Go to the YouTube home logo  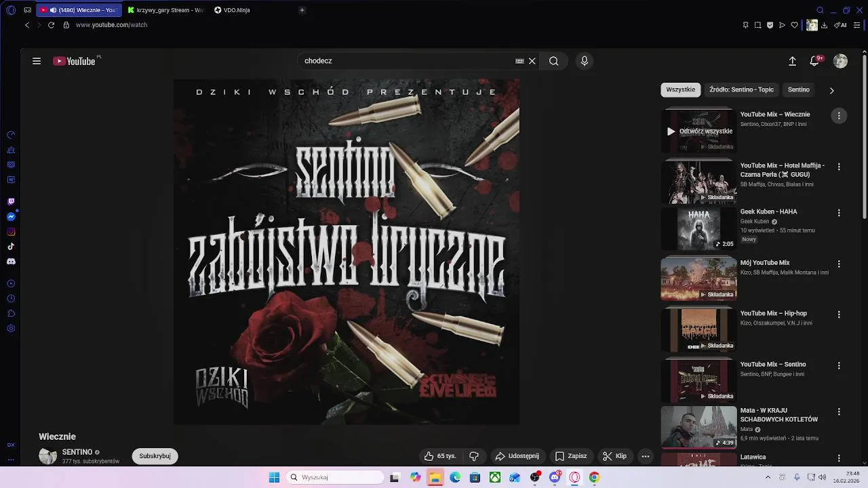(75, 61)
